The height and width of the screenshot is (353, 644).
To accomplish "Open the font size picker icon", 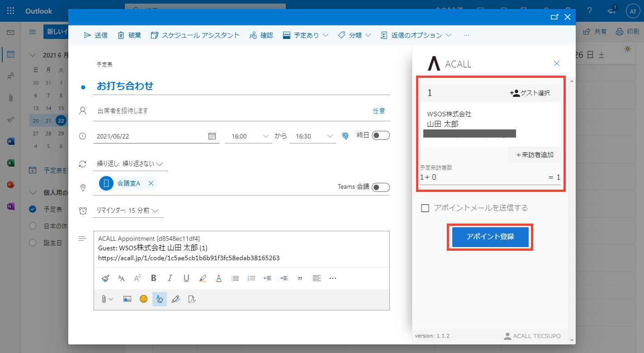I will click(x=121, y=278).
